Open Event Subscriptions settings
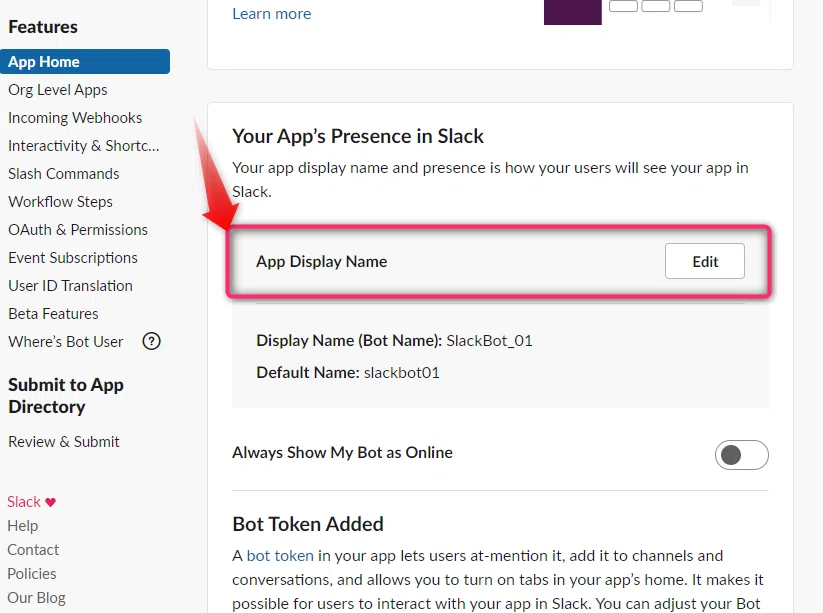Image resolution: width=823 pixels, height=613 pixels. point(73,258)
